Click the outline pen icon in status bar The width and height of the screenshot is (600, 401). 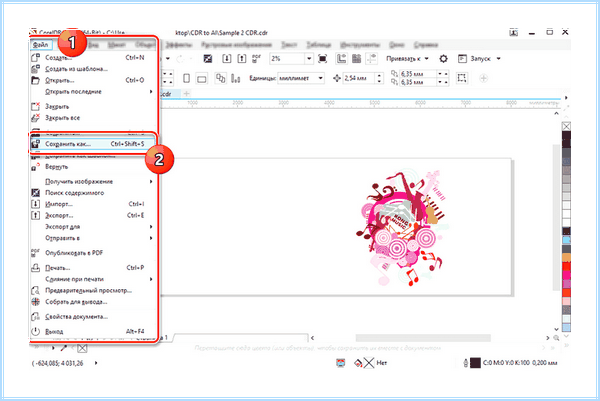(466, 363)
